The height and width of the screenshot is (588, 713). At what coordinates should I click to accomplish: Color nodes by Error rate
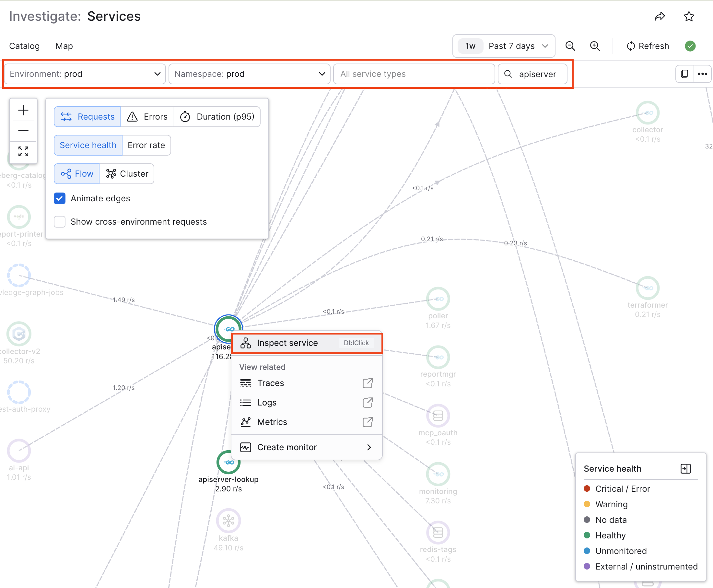[146, 145]
